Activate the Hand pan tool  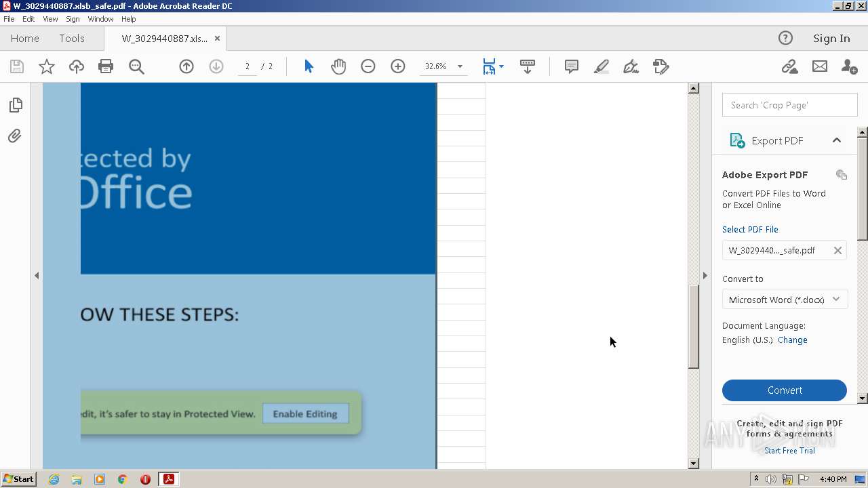(x=338, y=66)
